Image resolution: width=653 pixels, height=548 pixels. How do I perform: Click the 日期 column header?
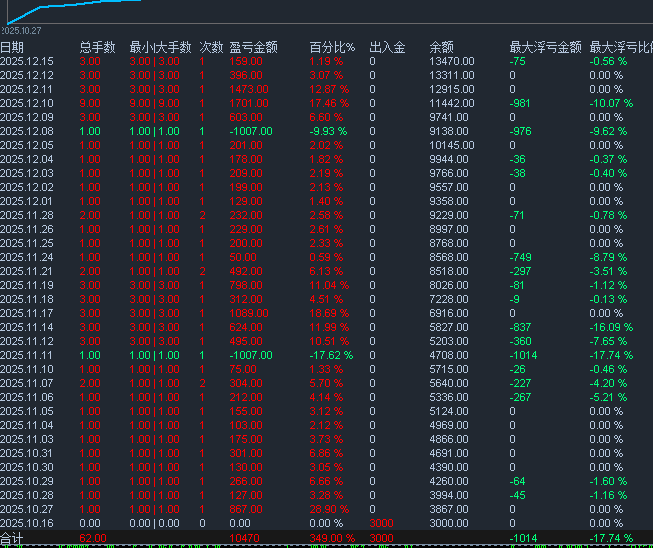pyautogui.click(x=13, y=47)
